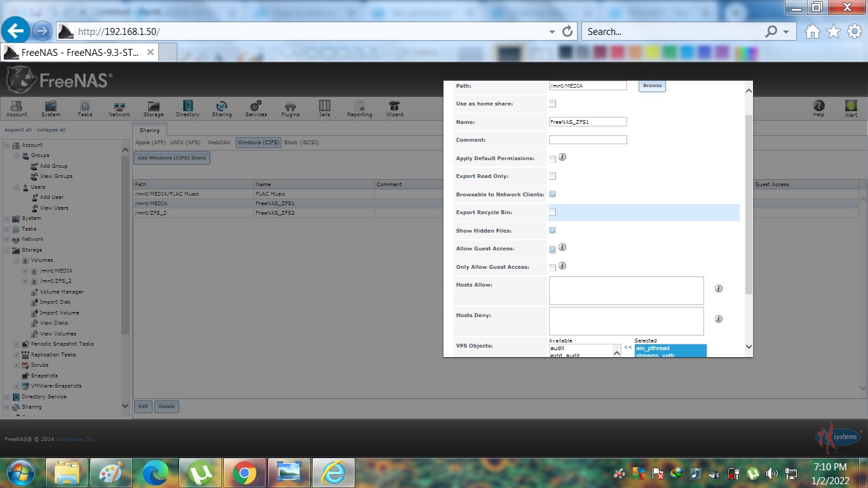868x488 pixels.
Task: Expand the System tree node
Action: tap(8, 219)
